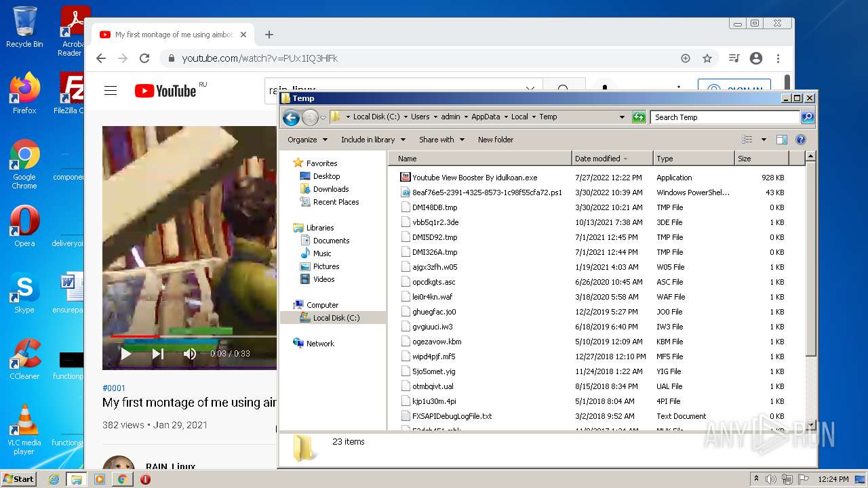The image size is (868, 488).
Task: Refresh Temp folder address bar button
Action: tap(638, 117)
